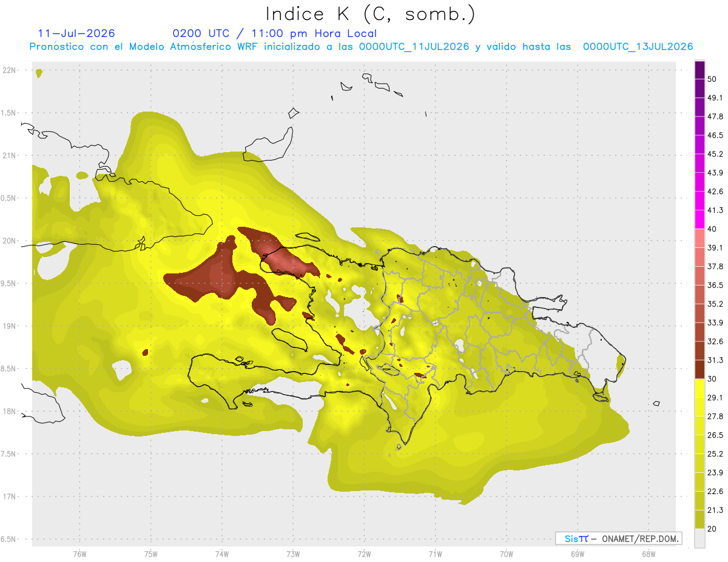This screenshot has width=728, height=562.
Task: Click the grey legend swatch below 20
Action: 700,538
